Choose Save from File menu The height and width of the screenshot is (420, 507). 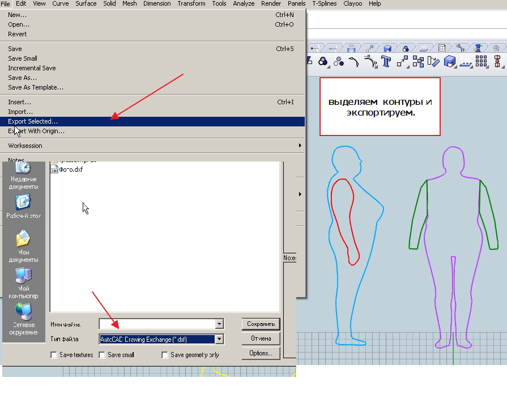pyautogui.click(x=152, y=49)
